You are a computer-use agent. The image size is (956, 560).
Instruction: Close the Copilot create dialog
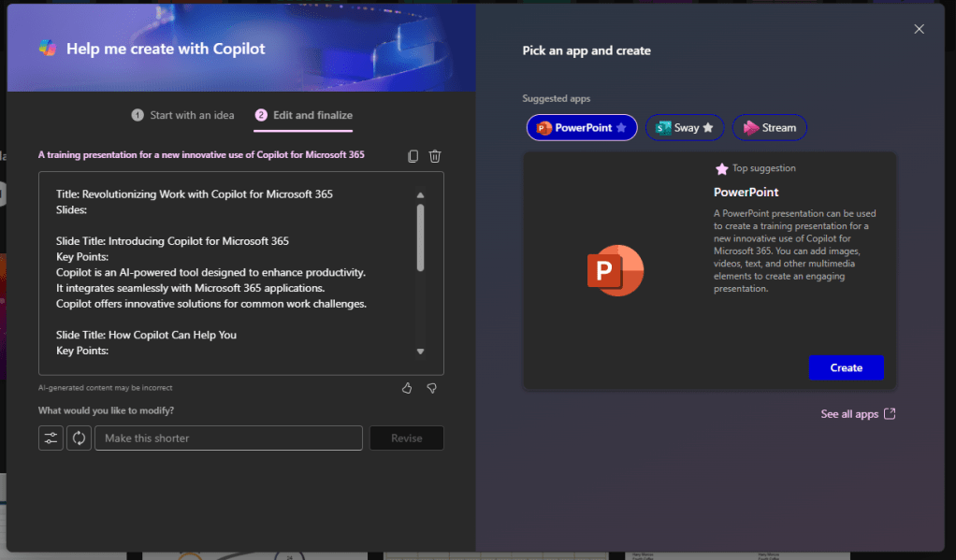point(919,29)
